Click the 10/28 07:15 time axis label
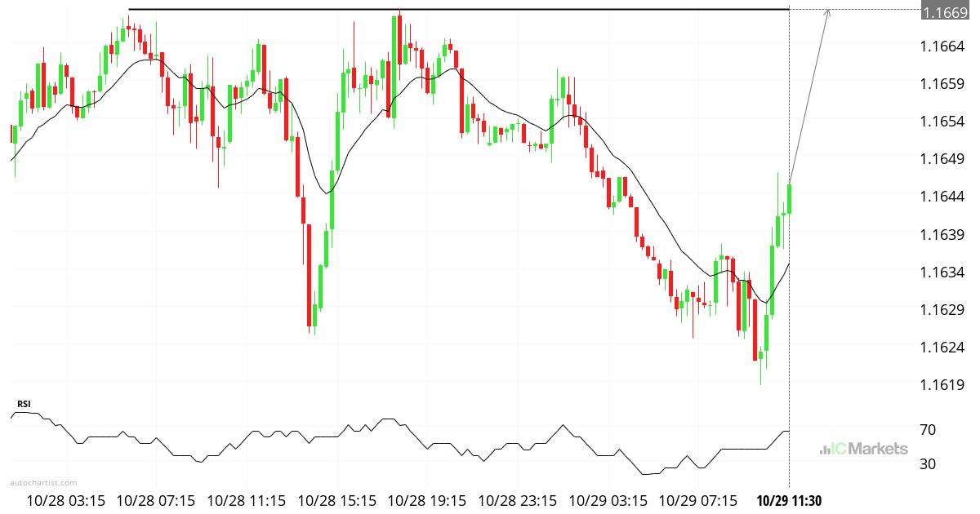Image resolution: width=980 pixels, height=514 pixels. 157,499
